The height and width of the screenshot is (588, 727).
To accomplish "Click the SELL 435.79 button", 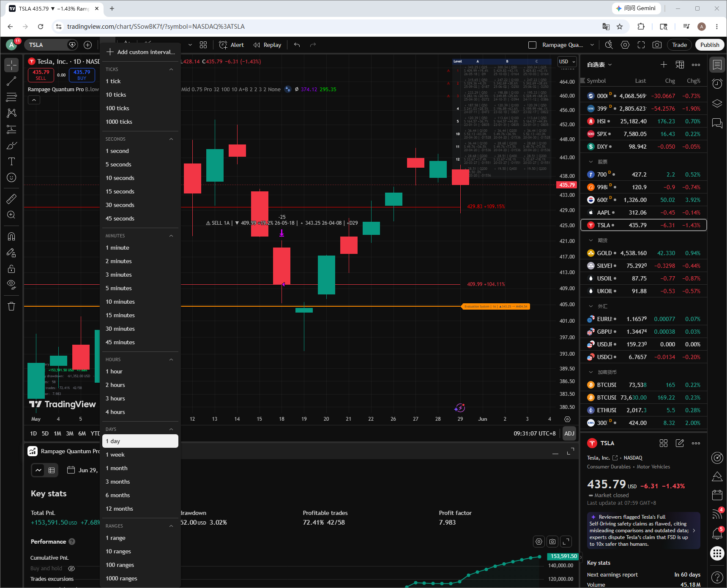I will coord(41,75).
